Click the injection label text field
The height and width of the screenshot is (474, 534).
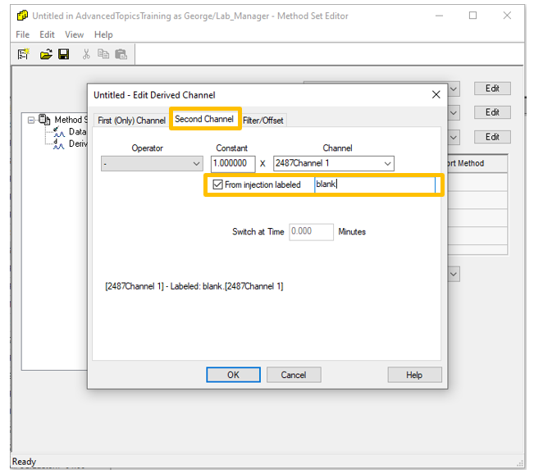(375, 185)
